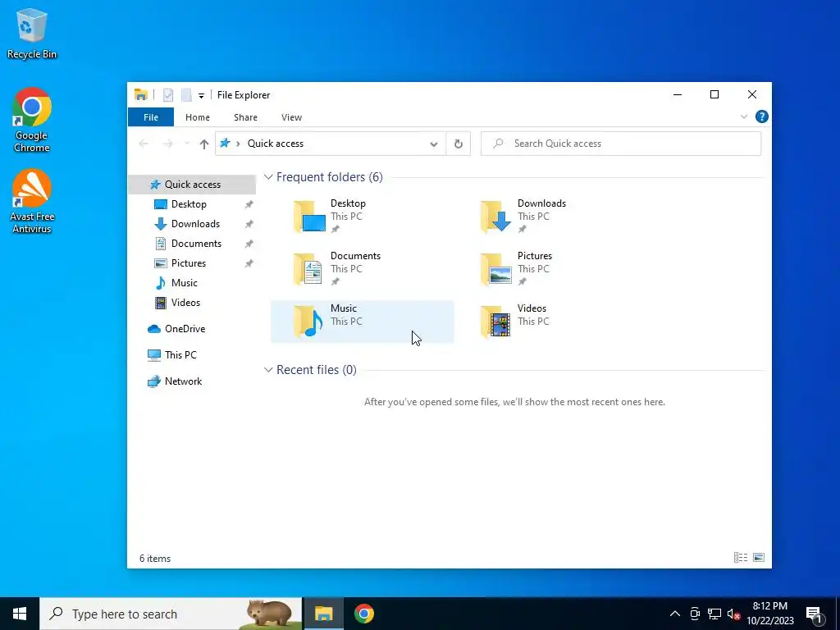The width and height of the screenshot is (840, 630).
Task: Click the pin icon beside Pictures in sidebar
Action: (x=249, y=263)
